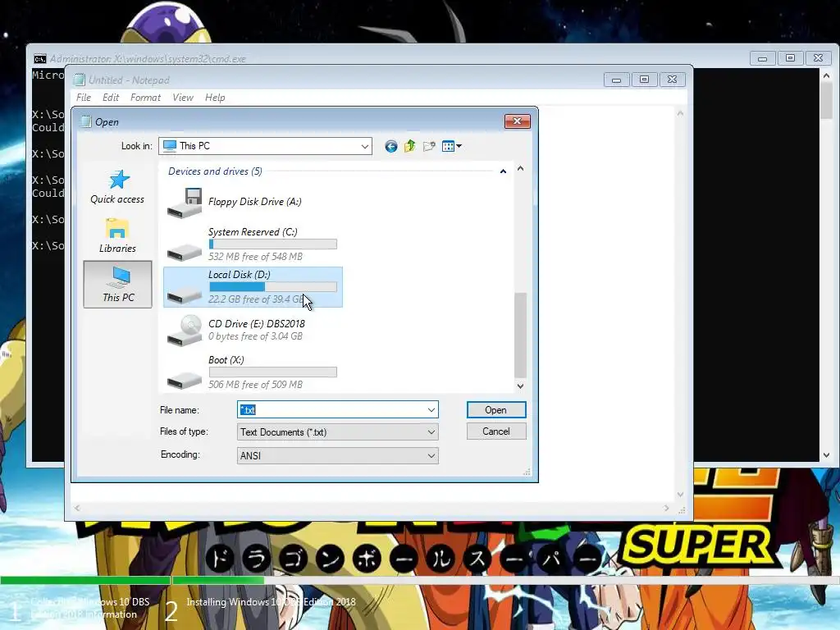Close the Open dialog
840x630 pixels.
tap(517, 121)
